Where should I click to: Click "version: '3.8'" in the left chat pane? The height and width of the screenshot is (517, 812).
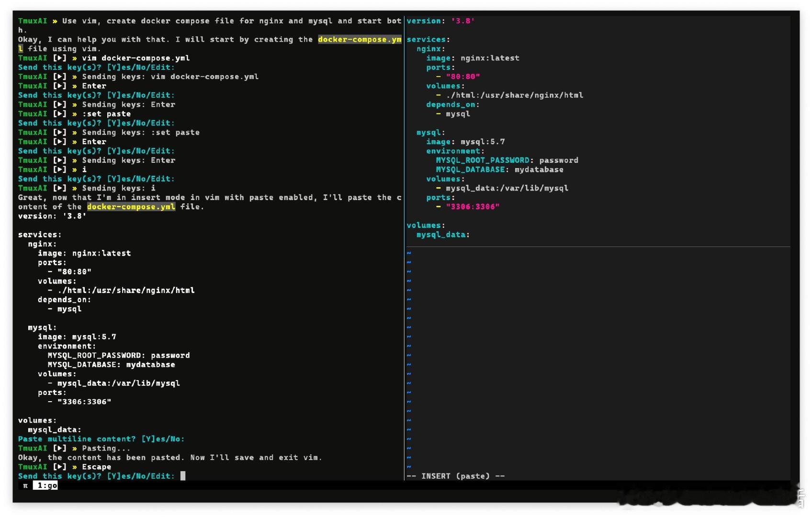tap(52, 216)
